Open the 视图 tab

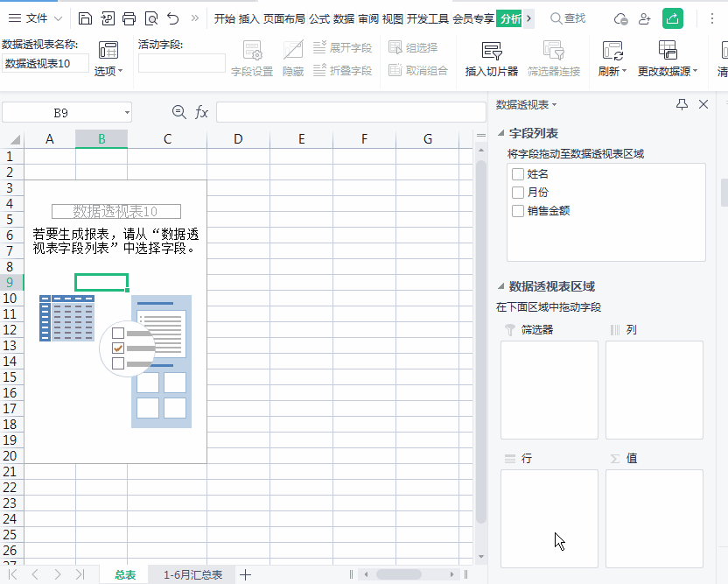(393, 19)
